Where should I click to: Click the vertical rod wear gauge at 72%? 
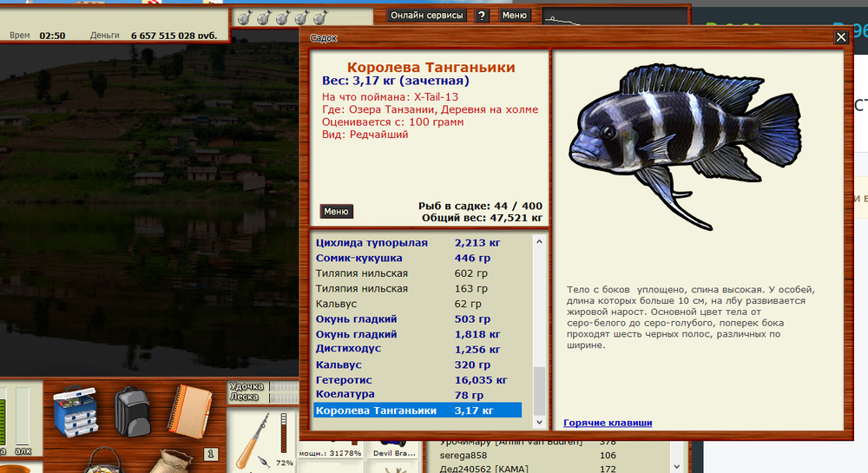[x=284, y=434]
